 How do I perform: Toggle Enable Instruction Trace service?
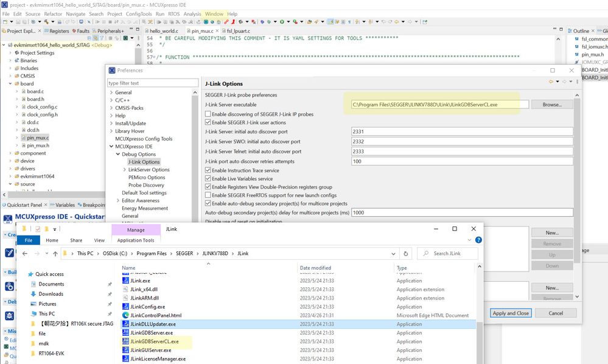(208, 170)
